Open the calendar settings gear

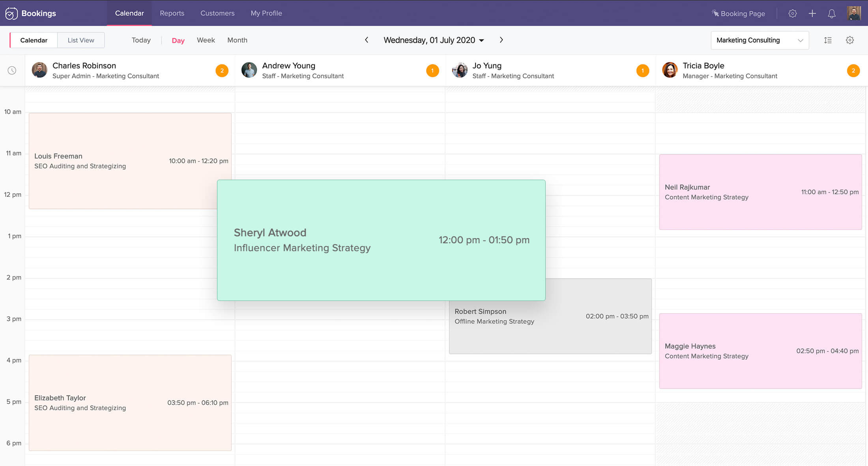pos(850,40)
